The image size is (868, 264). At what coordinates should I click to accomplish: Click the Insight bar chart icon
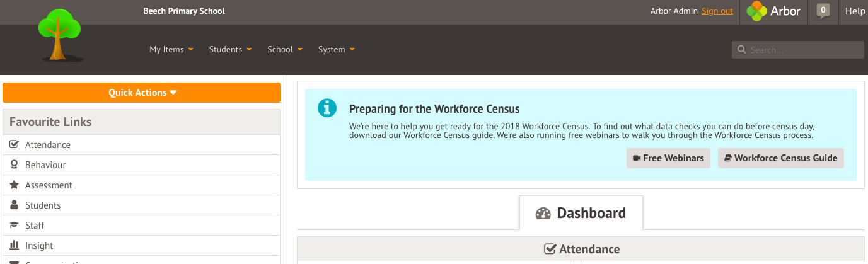[x=14, y=246]
